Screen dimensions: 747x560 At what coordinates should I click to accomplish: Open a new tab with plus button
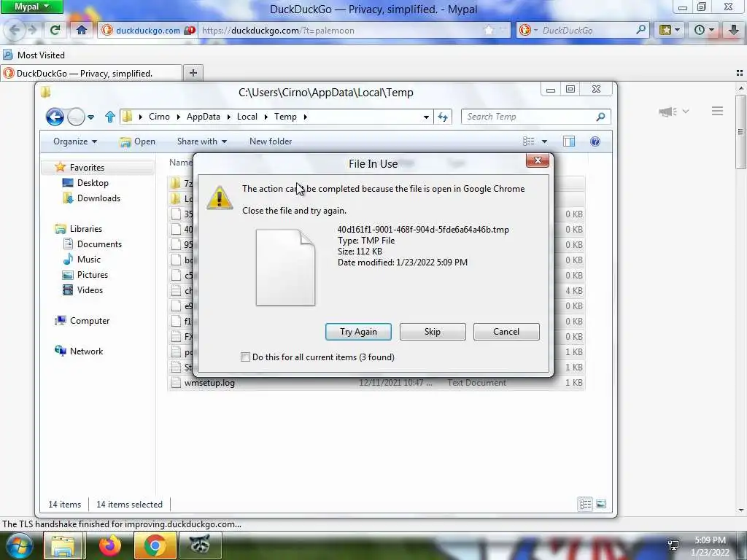(x=193, y=73)
